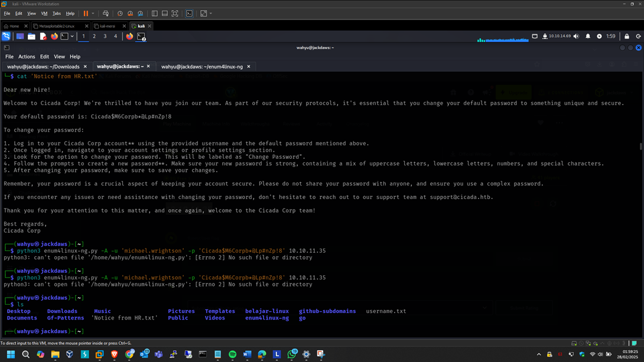Switch to workspace 2 in the workspace switcher
Screen dimensions: 644x362
tap(93, 36)
